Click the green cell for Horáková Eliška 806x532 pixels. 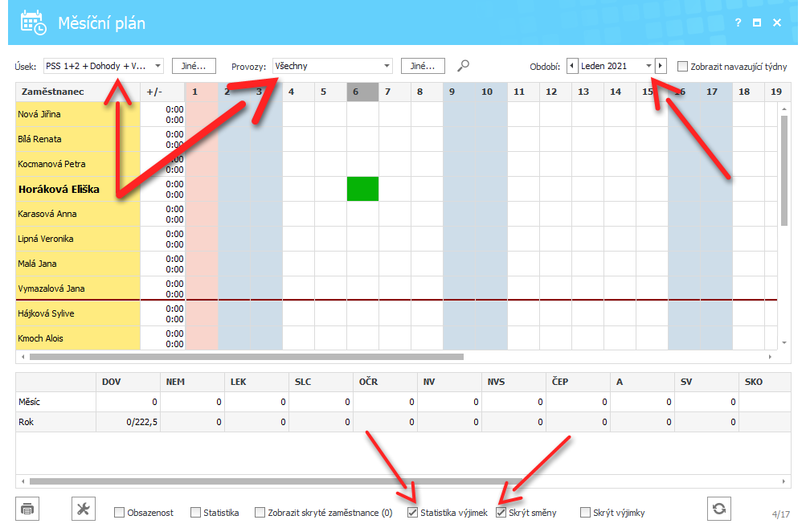click(363, 189)
